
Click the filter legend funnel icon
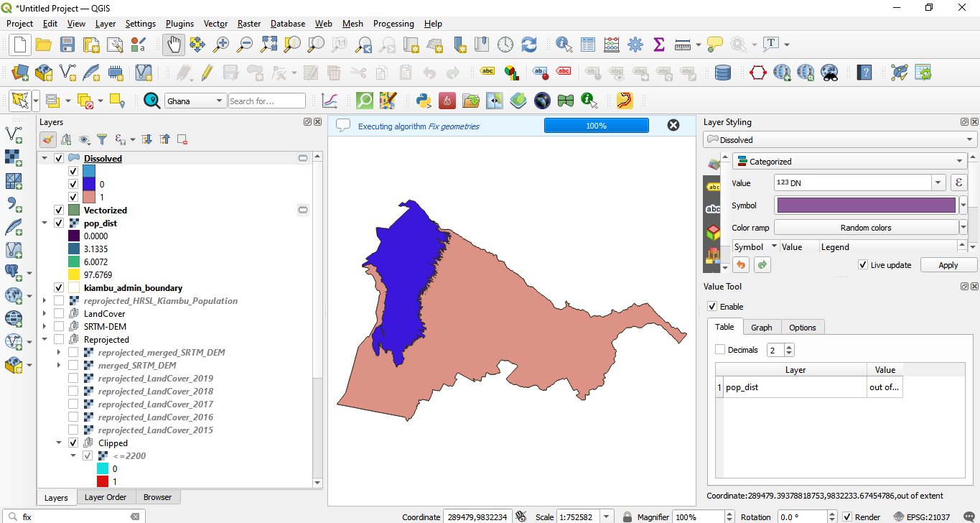102,139
